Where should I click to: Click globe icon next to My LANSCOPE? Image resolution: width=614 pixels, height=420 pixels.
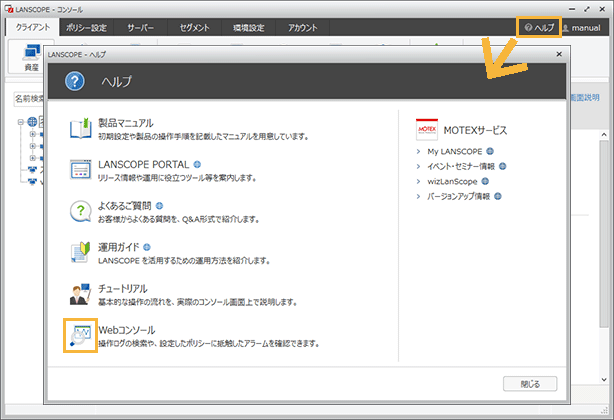(490, 151)
